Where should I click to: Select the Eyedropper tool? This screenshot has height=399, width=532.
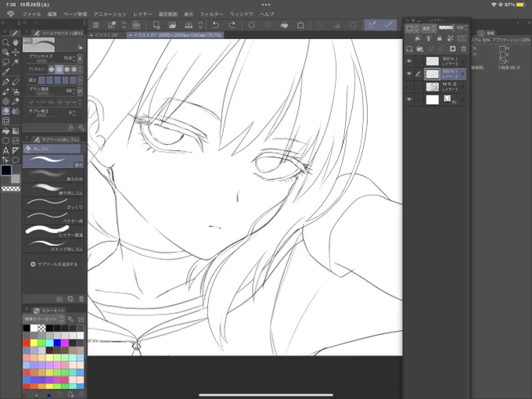pyautogui.click(x=5, y=72)
